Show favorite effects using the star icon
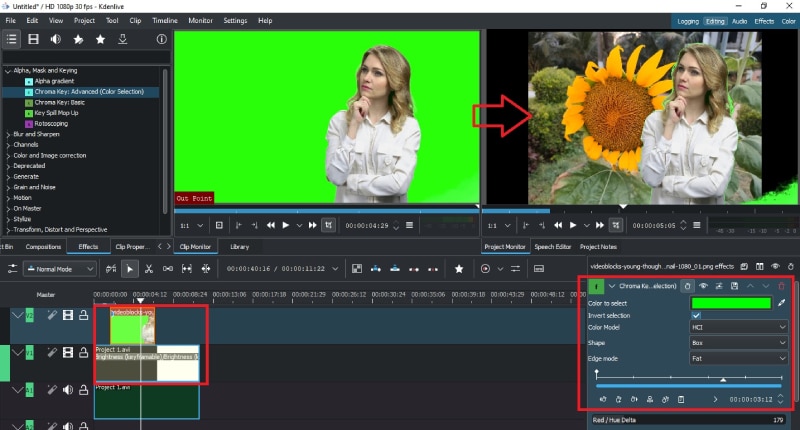The width and height of the screenshot is (800, 430). tap(100, 39)
